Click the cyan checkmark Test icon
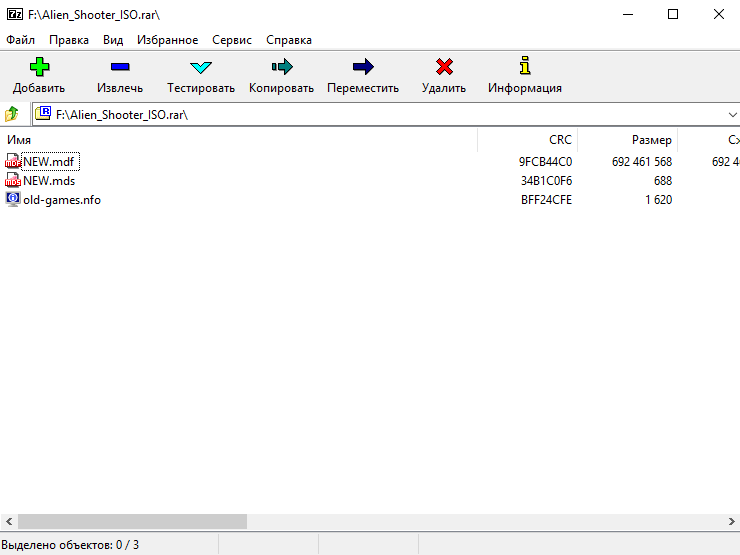 (201, 67)
